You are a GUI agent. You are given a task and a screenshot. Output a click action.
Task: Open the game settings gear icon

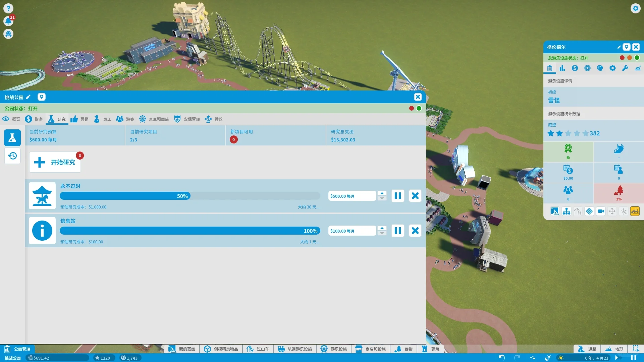click(635, 8)
